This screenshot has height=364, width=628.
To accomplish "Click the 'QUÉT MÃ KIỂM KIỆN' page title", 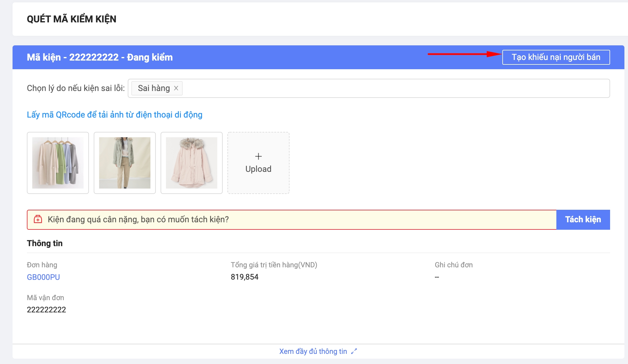I will [72, 19].
